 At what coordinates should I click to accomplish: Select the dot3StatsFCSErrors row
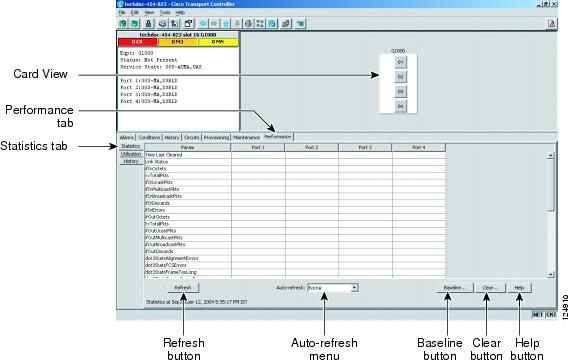pyautogui.click(x=295, y=265)
